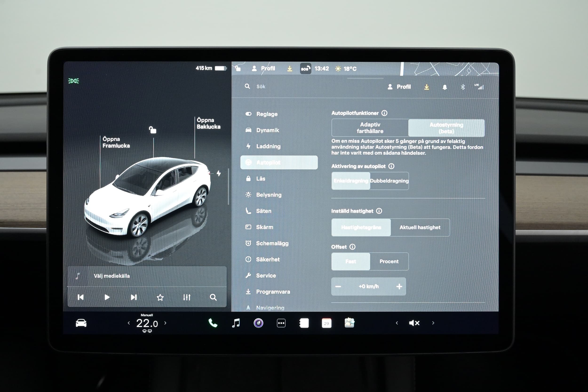Skip to next track
588x392 pixels.
(134, 297)
